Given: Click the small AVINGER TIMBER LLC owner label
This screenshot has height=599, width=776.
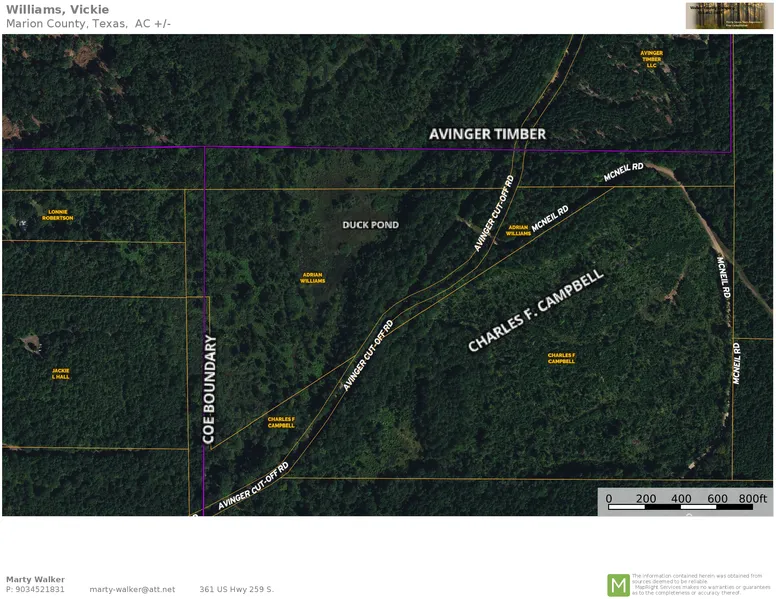Looking at the screenshot, I should 651,59.
